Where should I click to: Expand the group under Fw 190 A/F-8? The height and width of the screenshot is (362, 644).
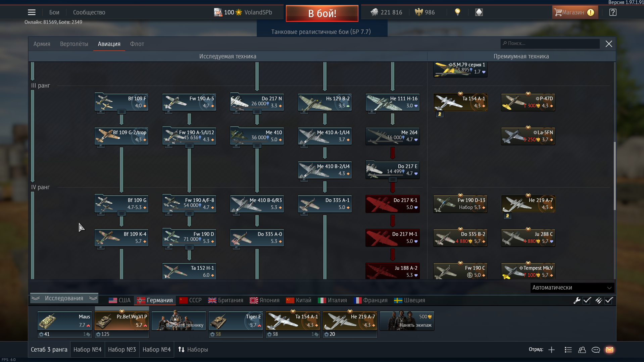coord(189,213)
